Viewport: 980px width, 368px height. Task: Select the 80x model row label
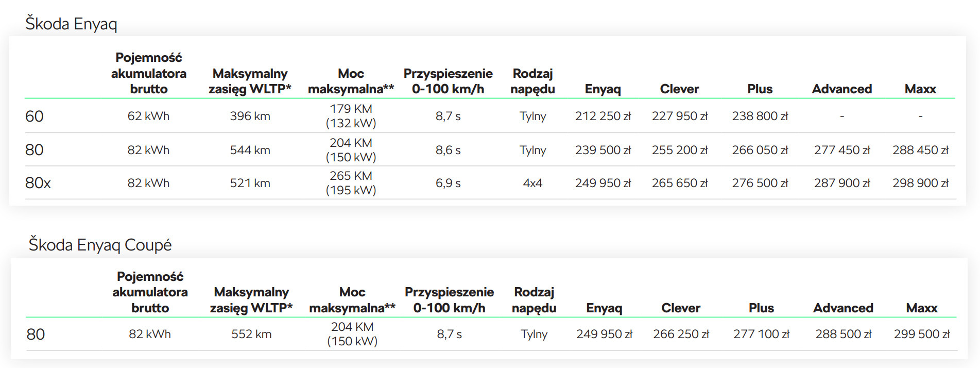click(x=38, y=183)
